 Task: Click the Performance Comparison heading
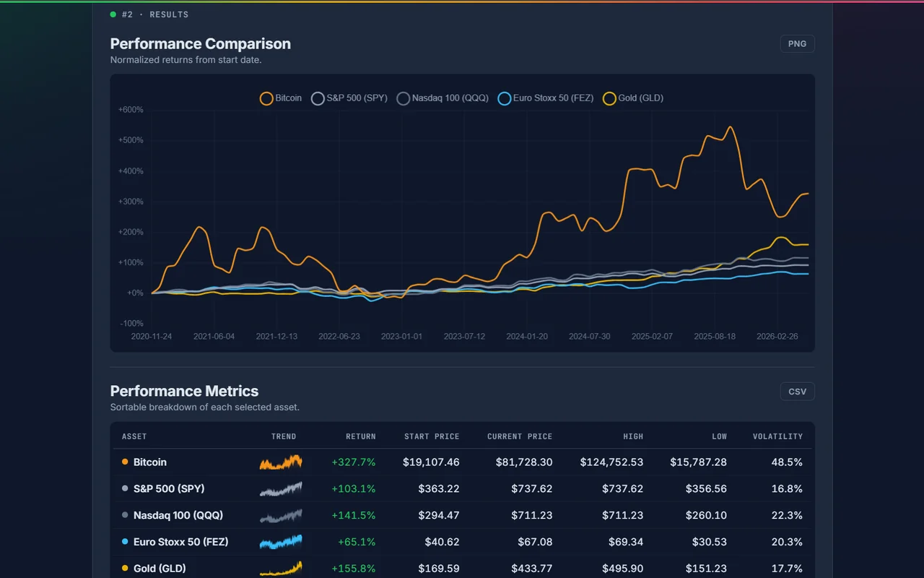coord(201,44)
